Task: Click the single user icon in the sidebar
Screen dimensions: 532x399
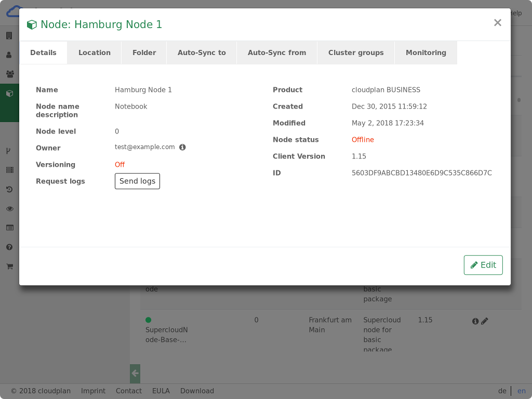Action: pos(9,55)
